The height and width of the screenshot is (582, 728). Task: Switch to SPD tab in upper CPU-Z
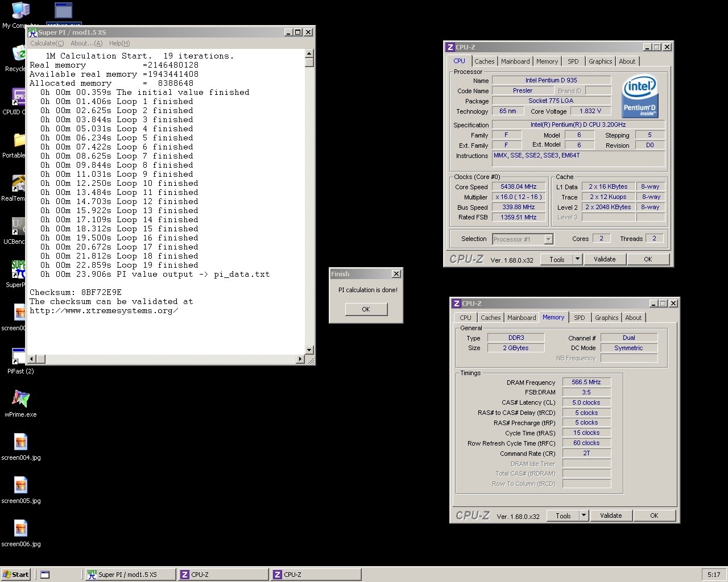[x=573, y=61]
